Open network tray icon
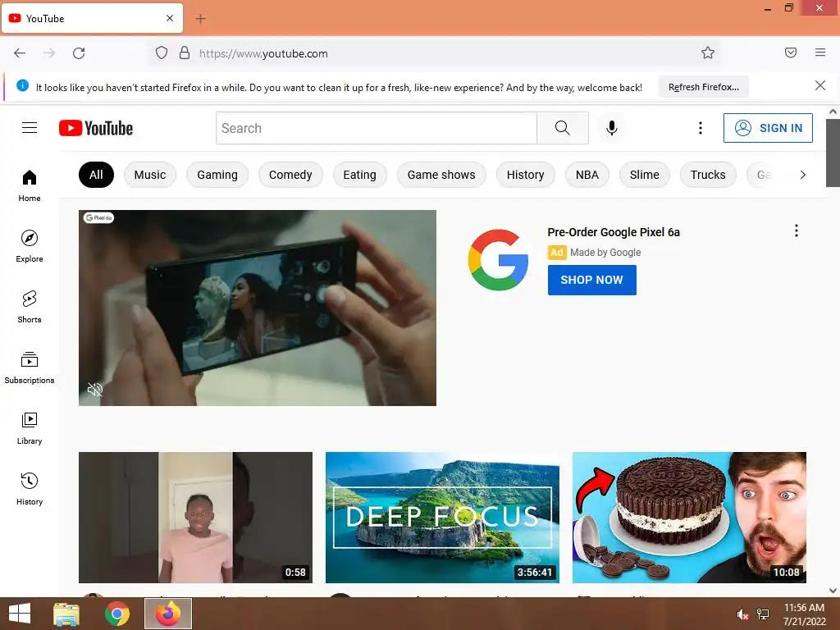Image resolution: width=840 pixels, height=630 pixels. tap(763, 614)
